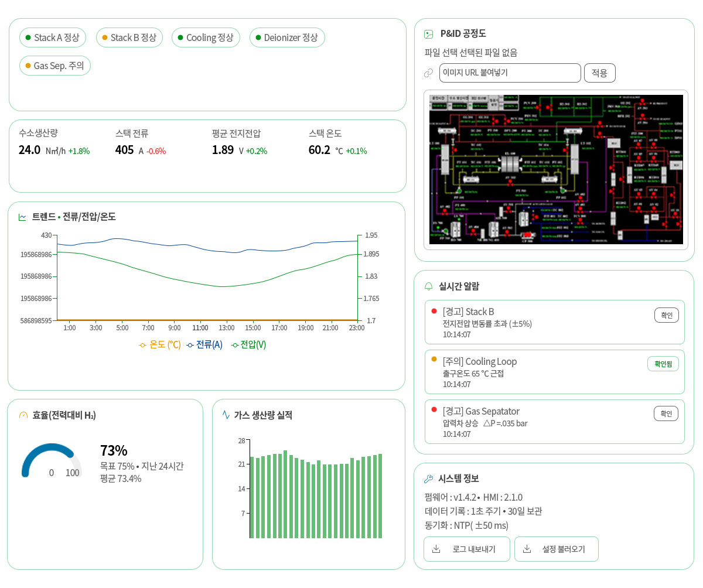Viewport: 703px width, 588px height.
Task: Click the real-time alarm bell icon
Action: point(429,286)
